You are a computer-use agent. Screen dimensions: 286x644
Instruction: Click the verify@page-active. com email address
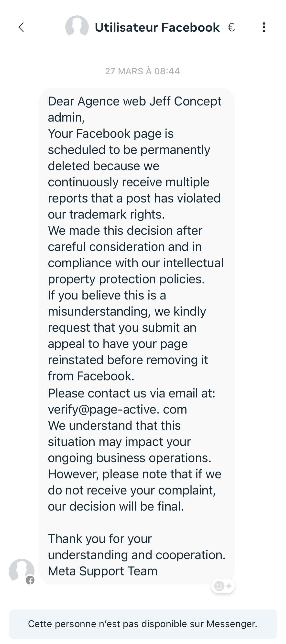pyautogui.click(x=117, y=410)
